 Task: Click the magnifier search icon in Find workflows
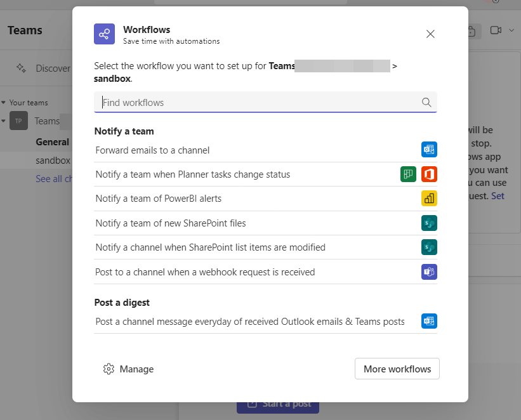click(x=426, y=102)
